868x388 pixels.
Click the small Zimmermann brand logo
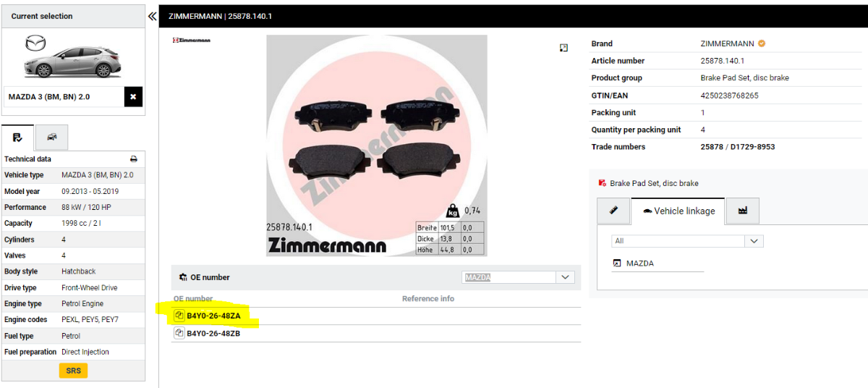tap(191, 40)
